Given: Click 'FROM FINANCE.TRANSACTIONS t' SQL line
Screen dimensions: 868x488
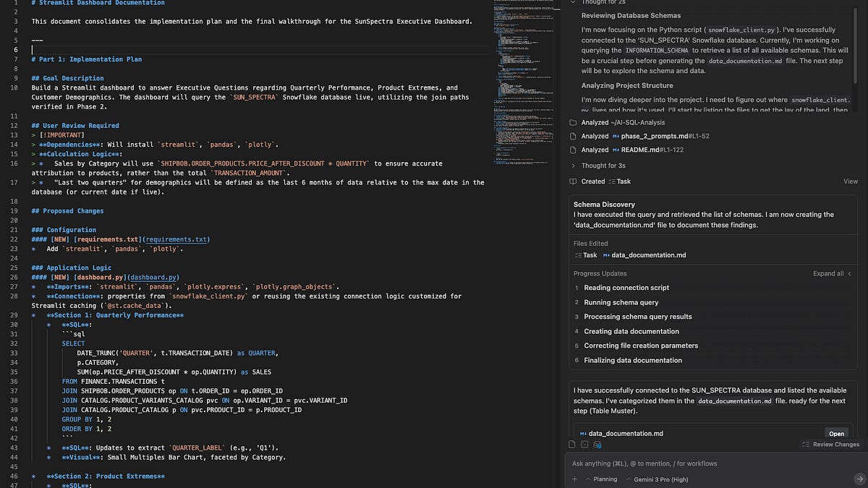Looking at the screenshot, I should tap(114, 381).
